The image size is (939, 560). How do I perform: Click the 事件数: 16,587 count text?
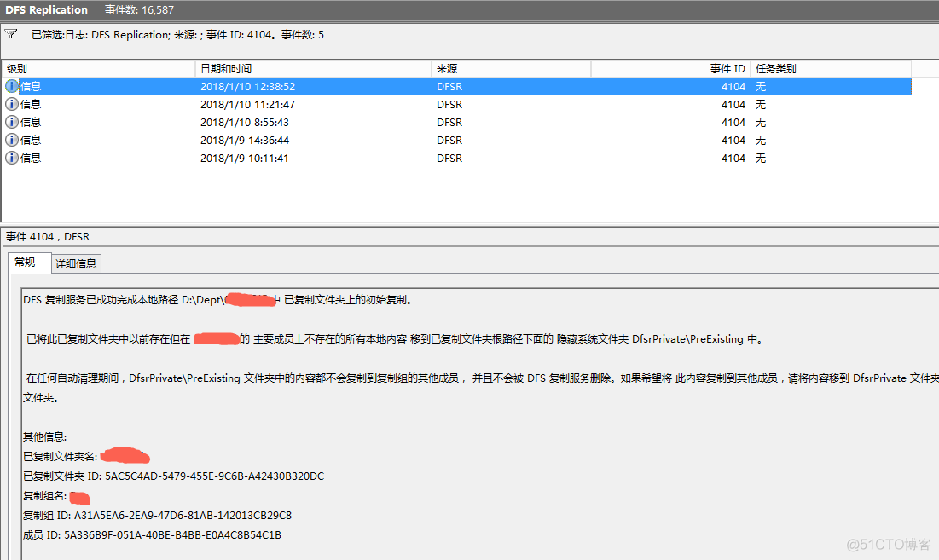point(140,10)
